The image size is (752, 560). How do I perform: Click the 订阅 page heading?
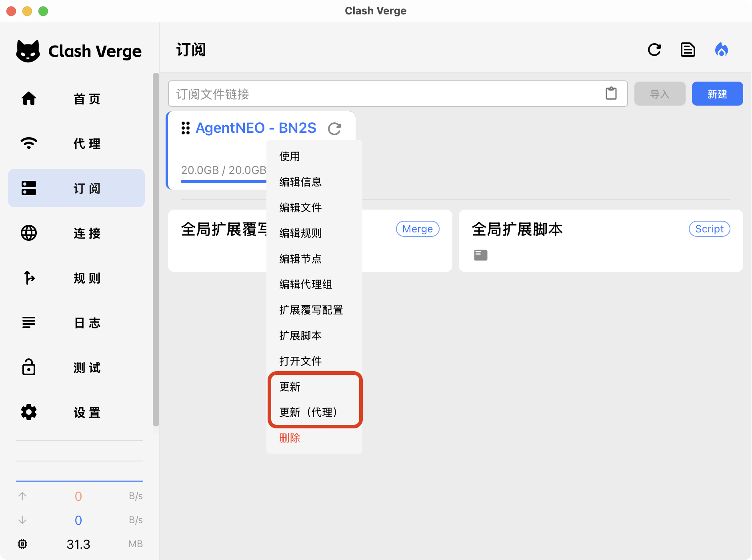(x=191, y=50)
